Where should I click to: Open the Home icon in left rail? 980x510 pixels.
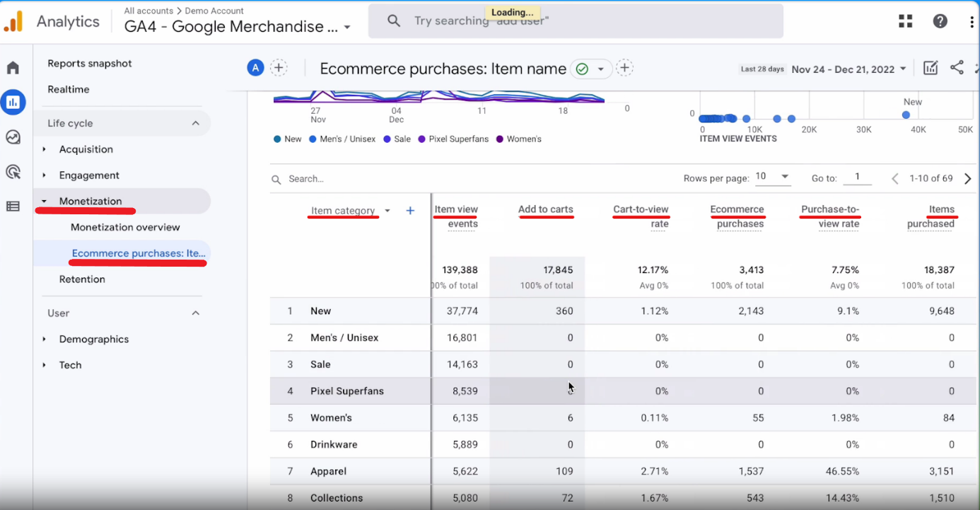[13, 68]
